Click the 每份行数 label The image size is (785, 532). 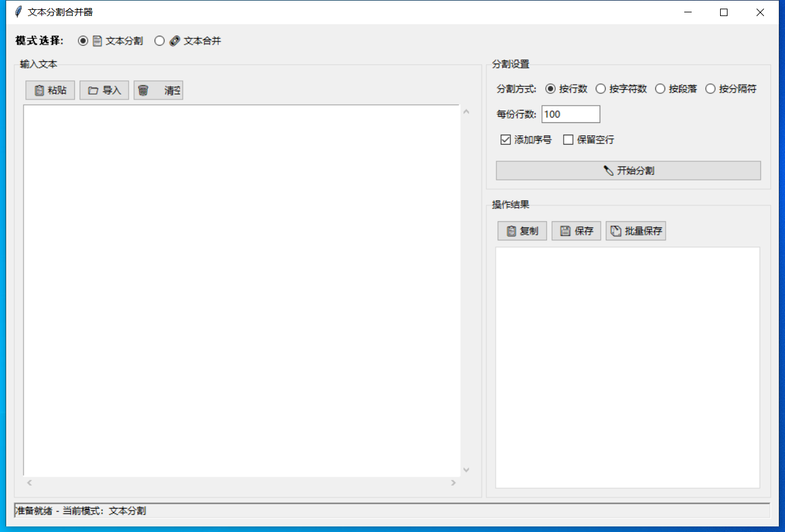click(517, 114)
